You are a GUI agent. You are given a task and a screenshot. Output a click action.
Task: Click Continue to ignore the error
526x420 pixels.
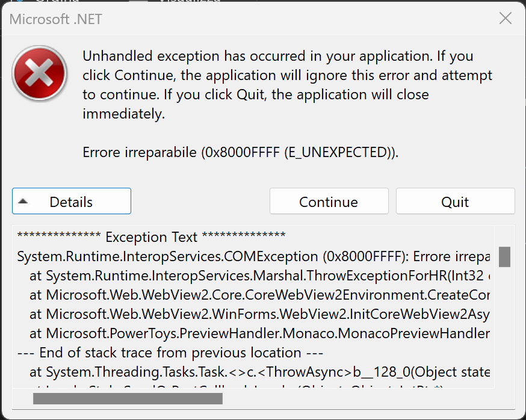[x=329, y=201]
